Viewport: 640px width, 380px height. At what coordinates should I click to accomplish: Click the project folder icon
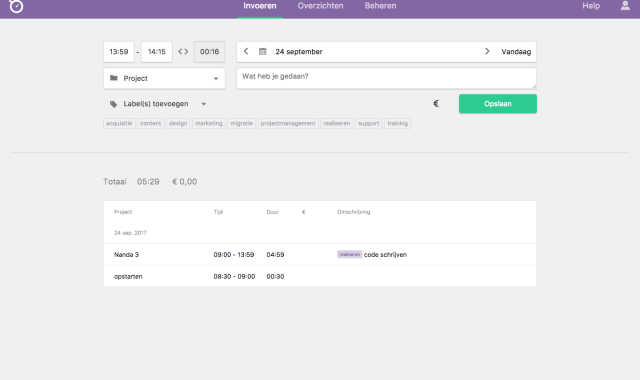114,78
